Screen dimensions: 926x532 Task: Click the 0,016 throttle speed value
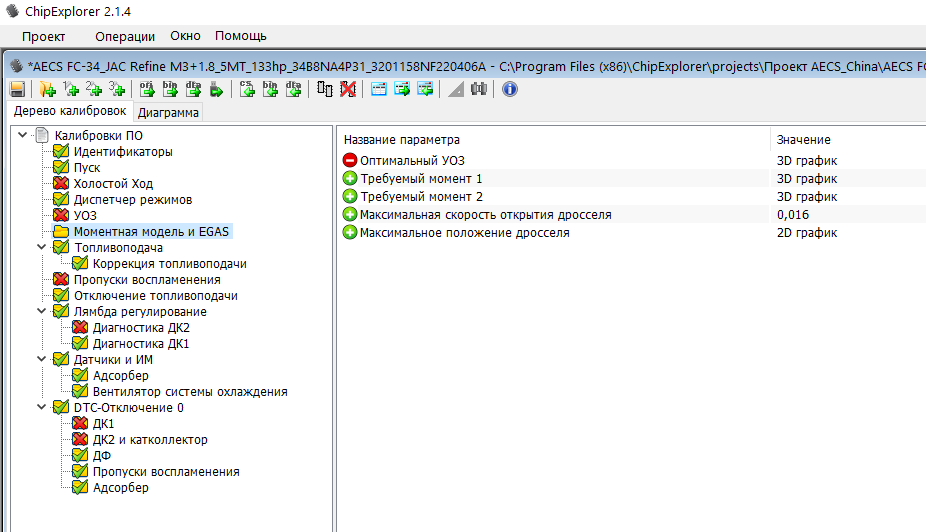coord(793,214)
